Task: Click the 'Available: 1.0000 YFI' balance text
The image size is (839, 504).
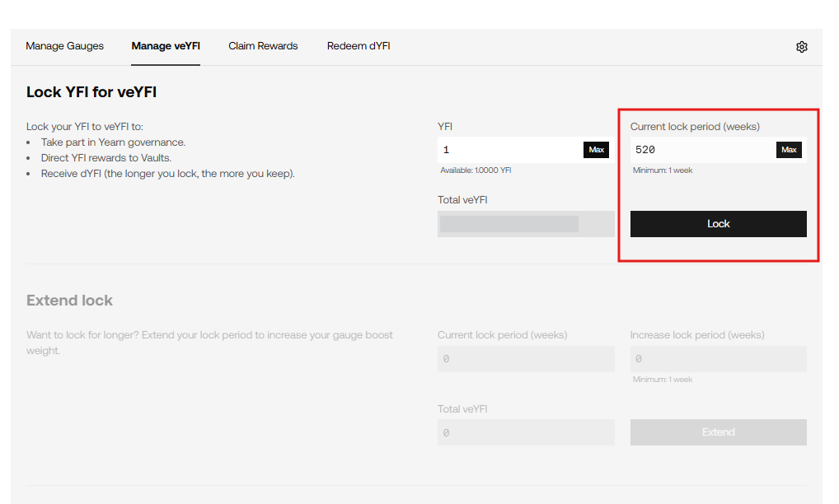Action: (476, 170)
